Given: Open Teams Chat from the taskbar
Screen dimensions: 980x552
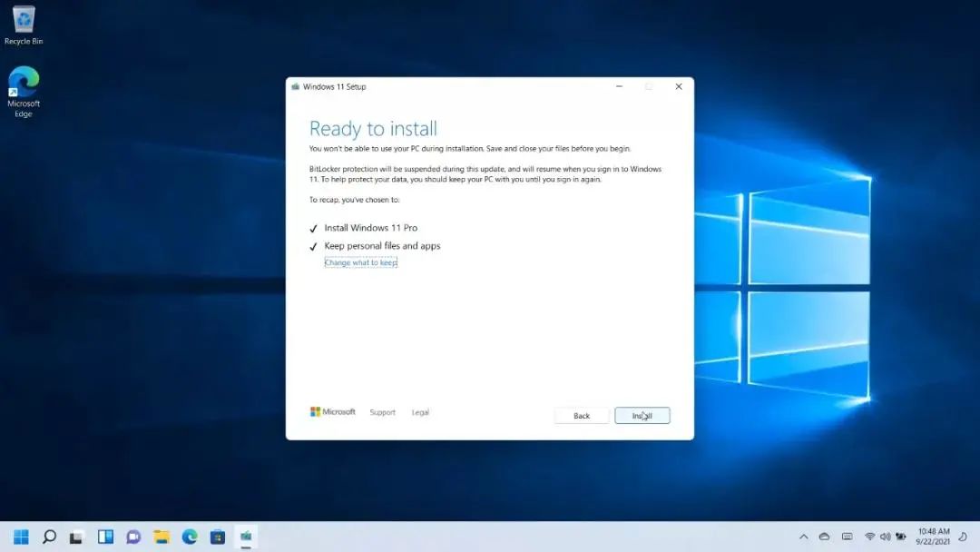Looking at the screenshot, I should (133, 537).
